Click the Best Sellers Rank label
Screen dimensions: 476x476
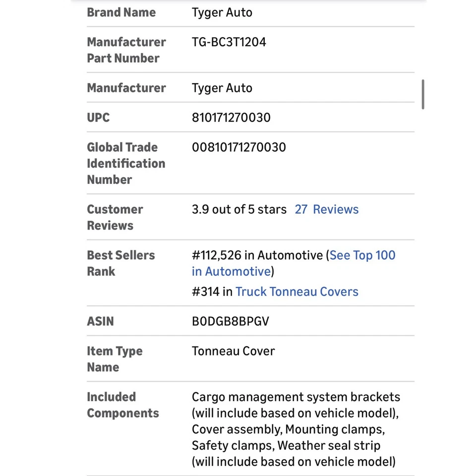coord(120,263)
